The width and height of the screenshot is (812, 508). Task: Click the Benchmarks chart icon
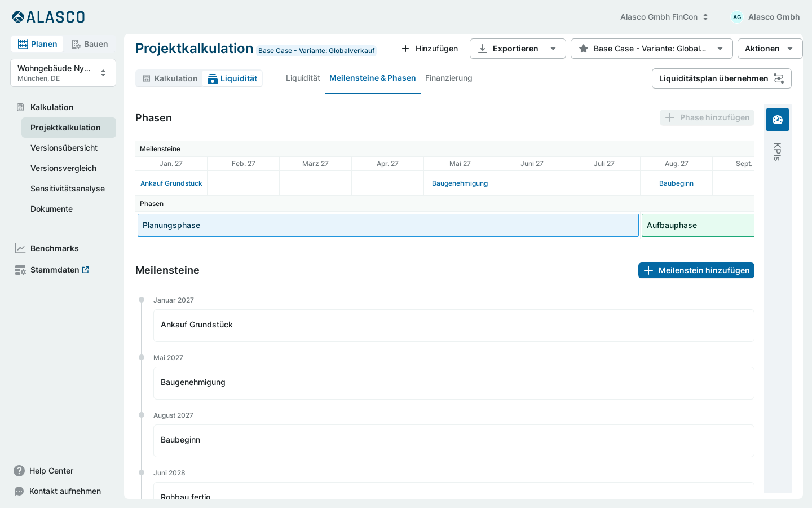tap(20, 248)
